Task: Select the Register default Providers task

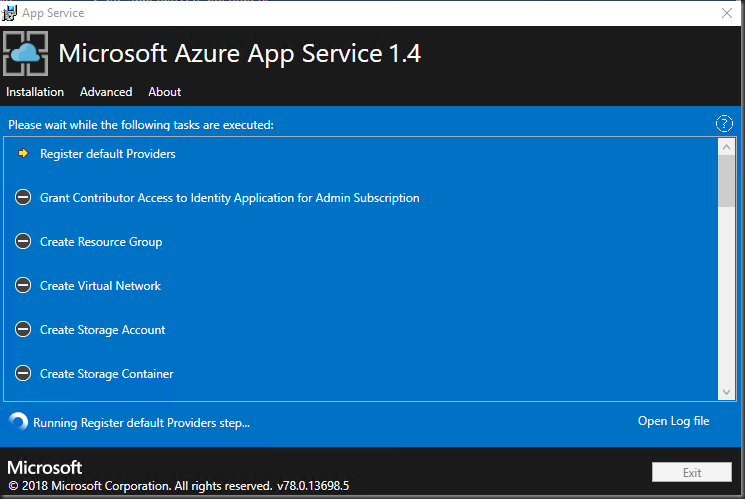Action: tap(108, 154)
